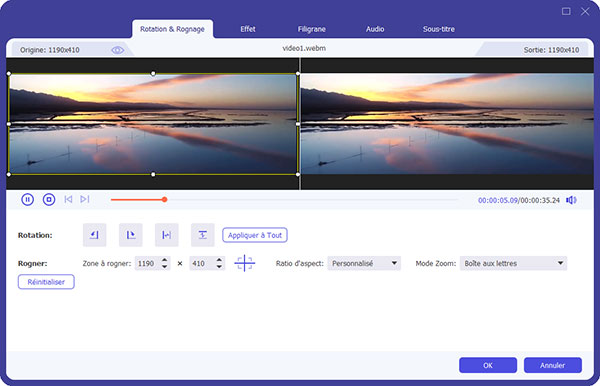This screenshot has width=600, height=386.
Task: Click the top-middle crop handle
Action: [153, 73]
